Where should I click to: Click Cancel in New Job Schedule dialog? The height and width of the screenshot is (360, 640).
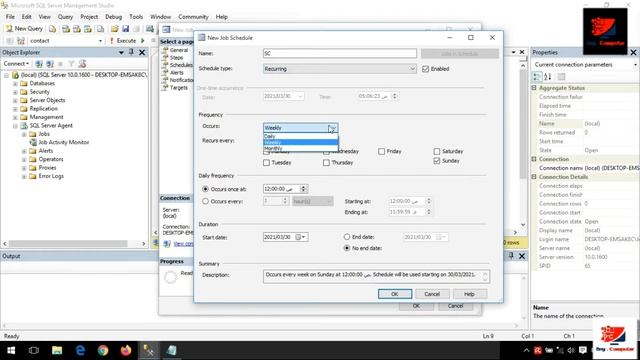(432, 294)
